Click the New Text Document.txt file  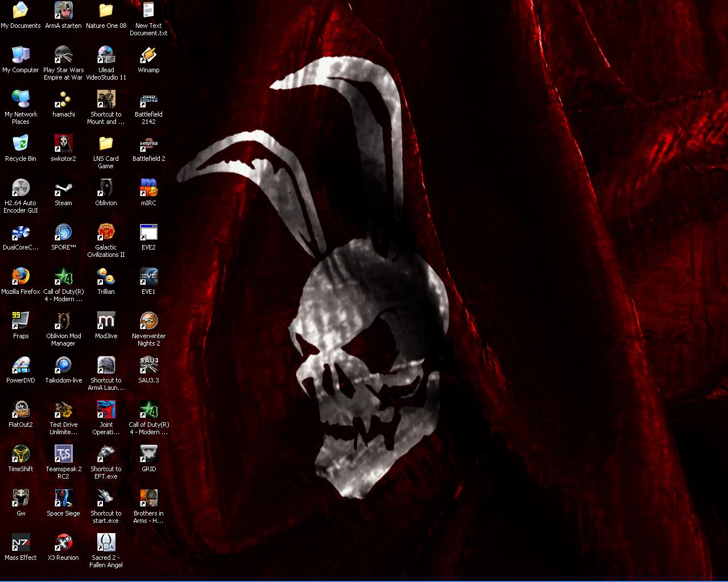[148, 11]
